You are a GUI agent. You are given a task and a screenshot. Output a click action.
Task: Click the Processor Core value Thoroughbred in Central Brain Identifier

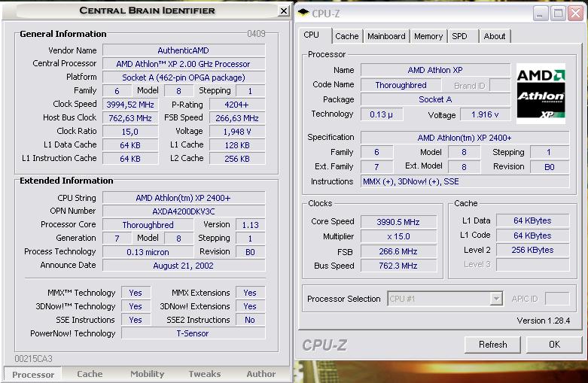(x=148, y=225)
